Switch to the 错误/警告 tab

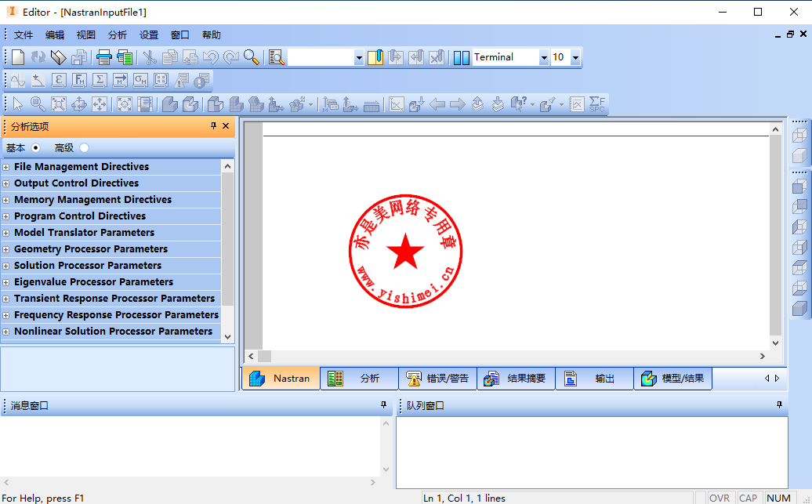pyautogui.click(x=438, y=379)
